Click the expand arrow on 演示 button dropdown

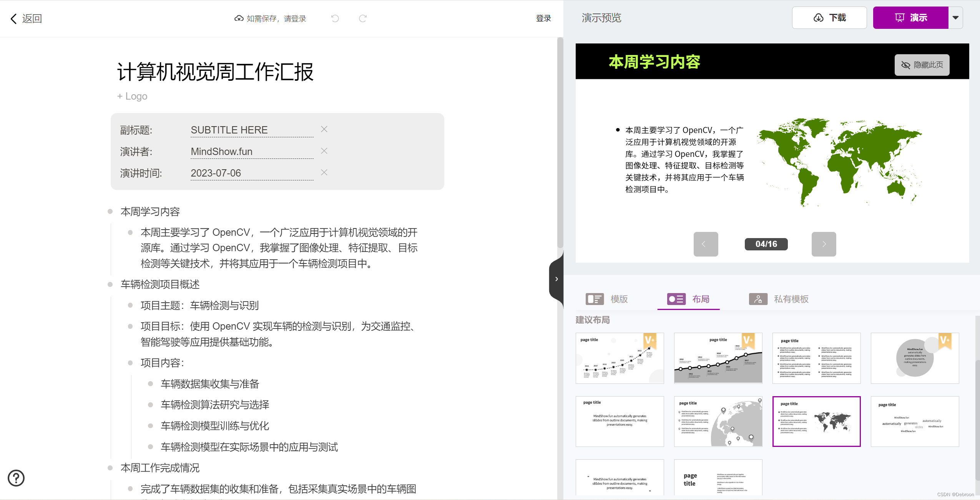(957, 18)
